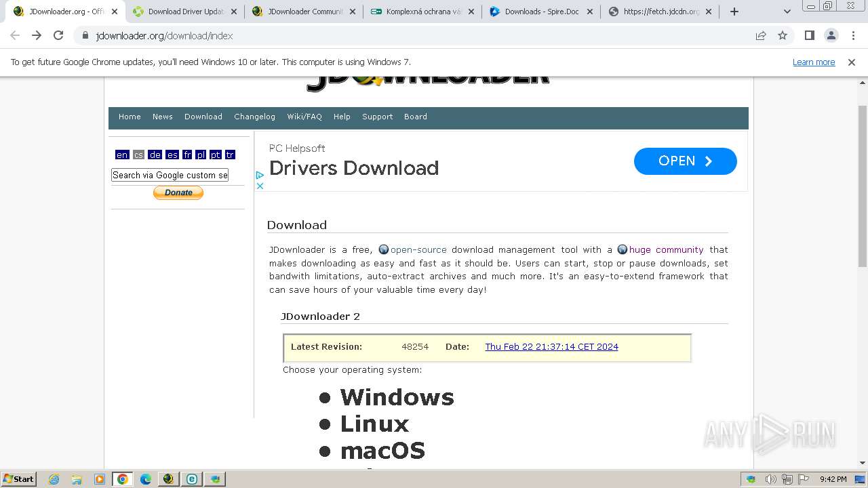Switch site language to fr
This screenshot has height=488, width=868.
click(x=187, y=155)
